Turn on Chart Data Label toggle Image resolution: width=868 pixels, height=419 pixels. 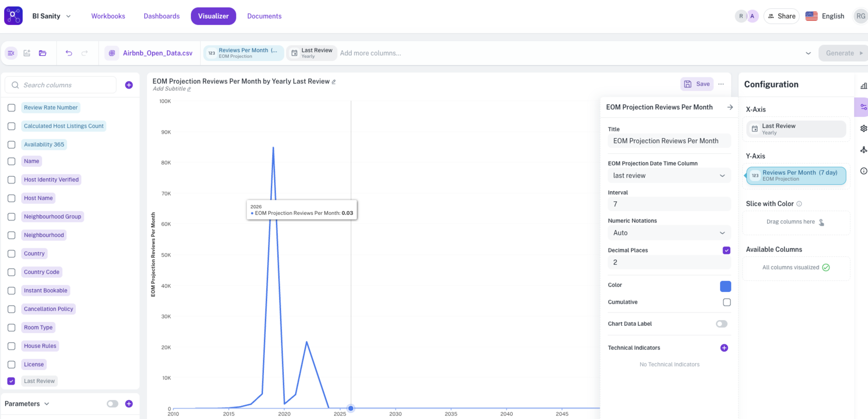[722, 324]
